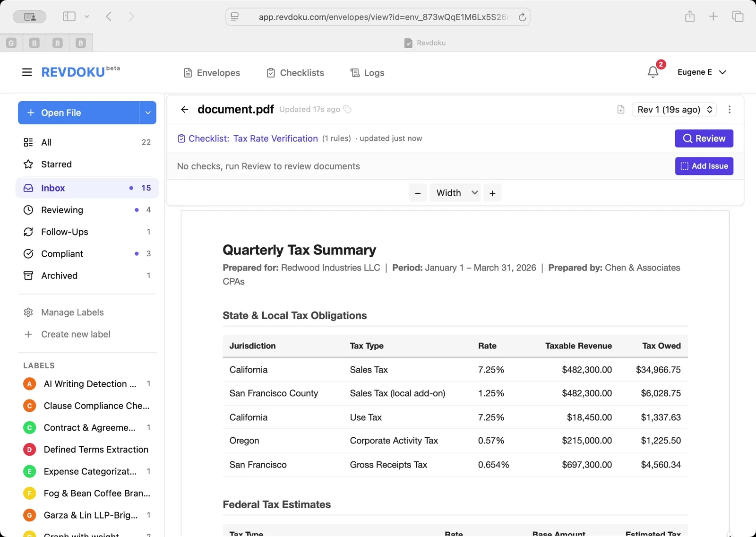Image resolution: width=756 pixels, height=537 pixels.
Task: Open Manage Labels settings
Action: pos(71,312)
